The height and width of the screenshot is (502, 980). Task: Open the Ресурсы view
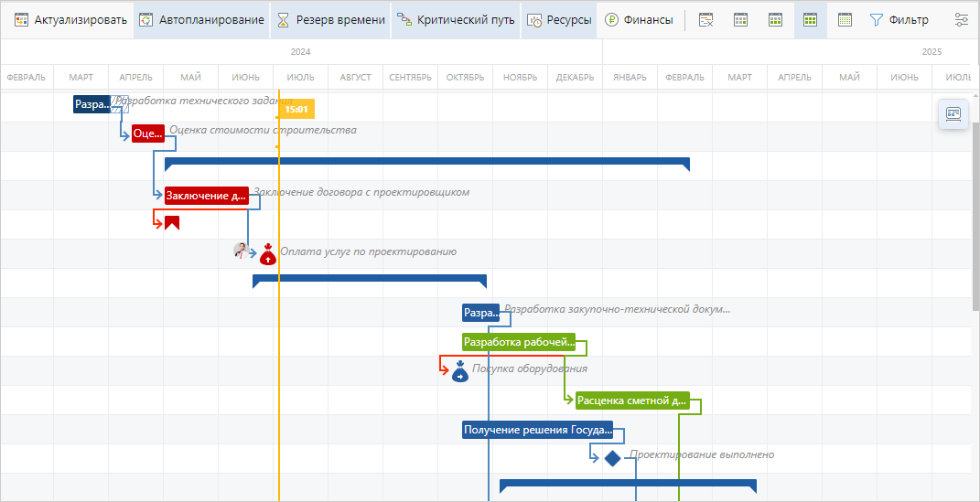click(x=559, y=20)
